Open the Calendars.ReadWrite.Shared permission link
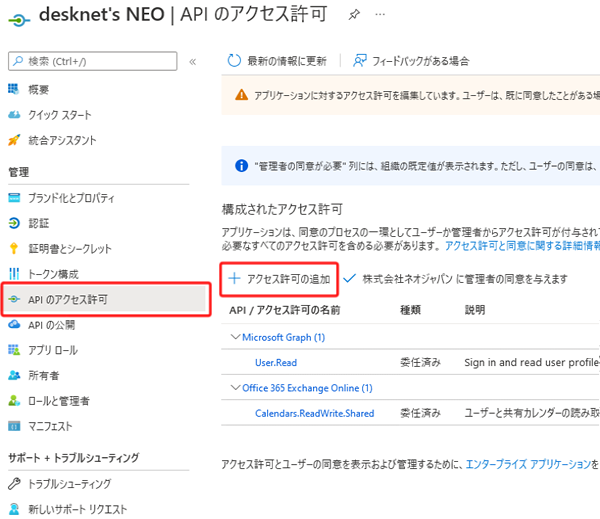Viewport: 600px width, 519px height. point(315,413)
